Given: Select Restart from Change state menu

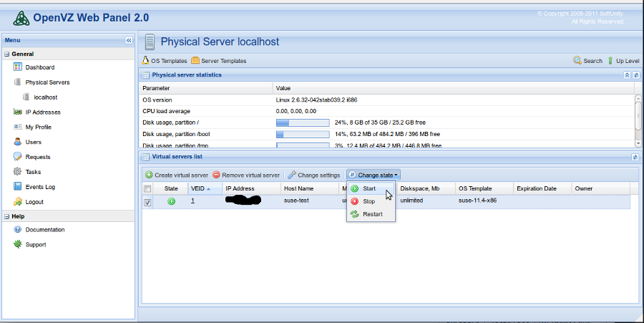Looking at the screenshot, I should click(371, 214).
